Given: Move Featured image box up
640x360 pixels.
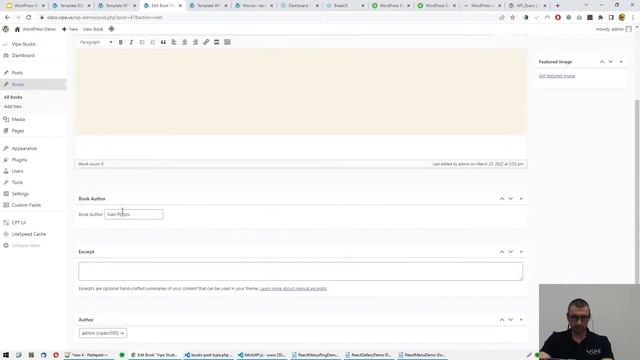Looking at the screenshot, I should (602, 62).
